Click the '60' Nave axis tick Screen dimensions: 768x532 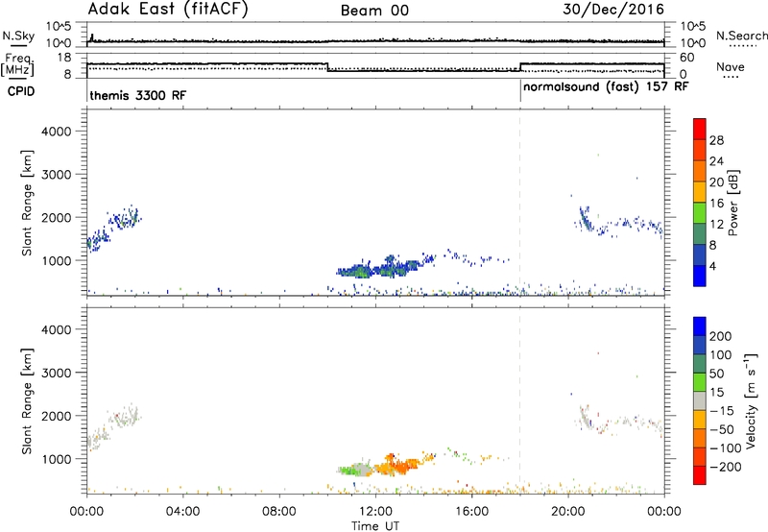click(687, 58)
